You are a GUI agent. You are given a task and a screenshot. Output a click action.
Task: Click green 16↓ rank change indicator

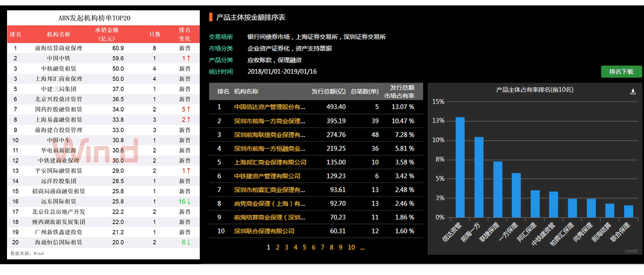pos(185,202)
